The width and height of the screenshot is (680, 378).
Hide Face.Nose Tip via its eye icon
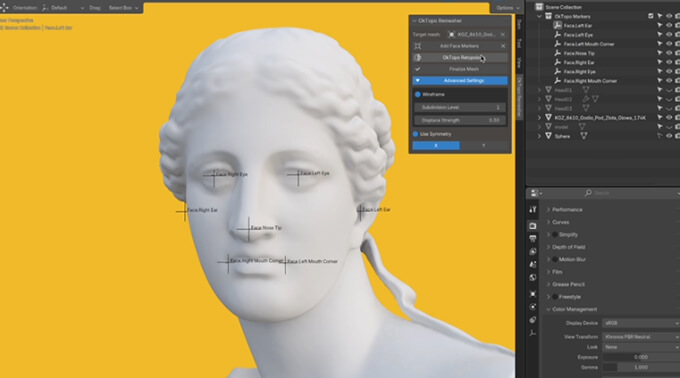tap(669, 53)
